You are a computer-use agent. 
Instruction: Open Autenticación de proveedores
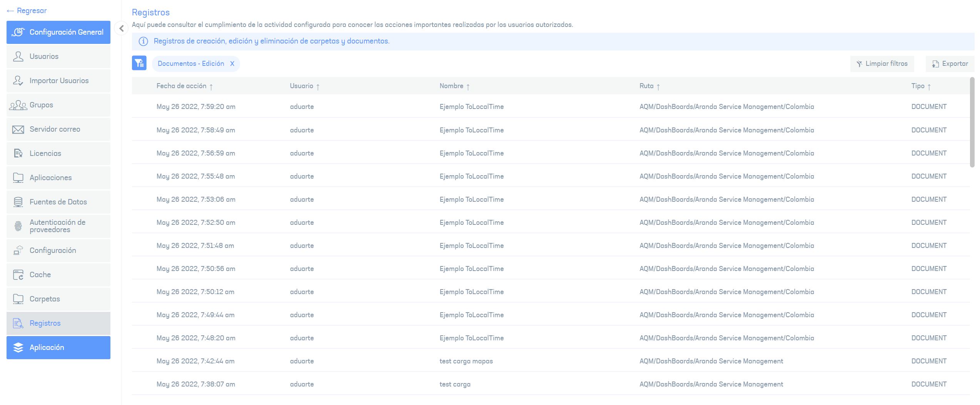point(58,226)
